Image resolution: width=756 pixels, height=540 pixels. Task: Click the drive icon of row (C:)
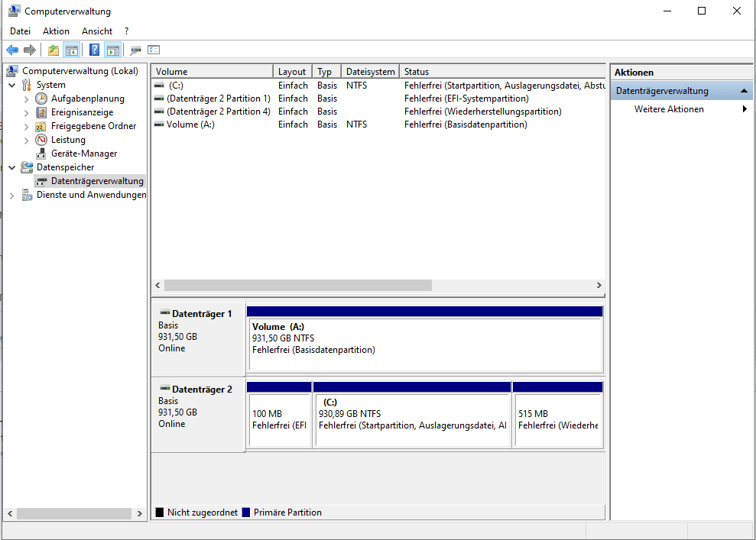[x=159, y=86]
